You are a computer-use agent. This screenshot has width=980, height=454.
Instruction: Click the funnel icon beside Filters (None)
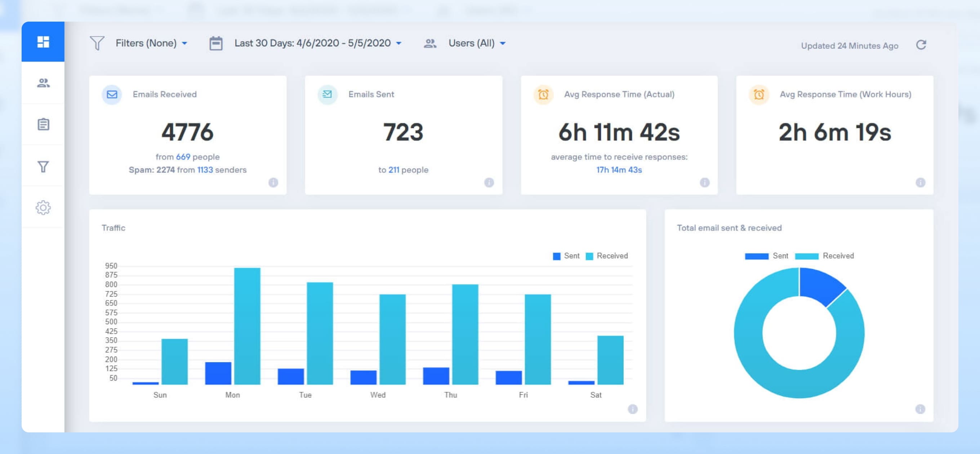tap(97, 43)
